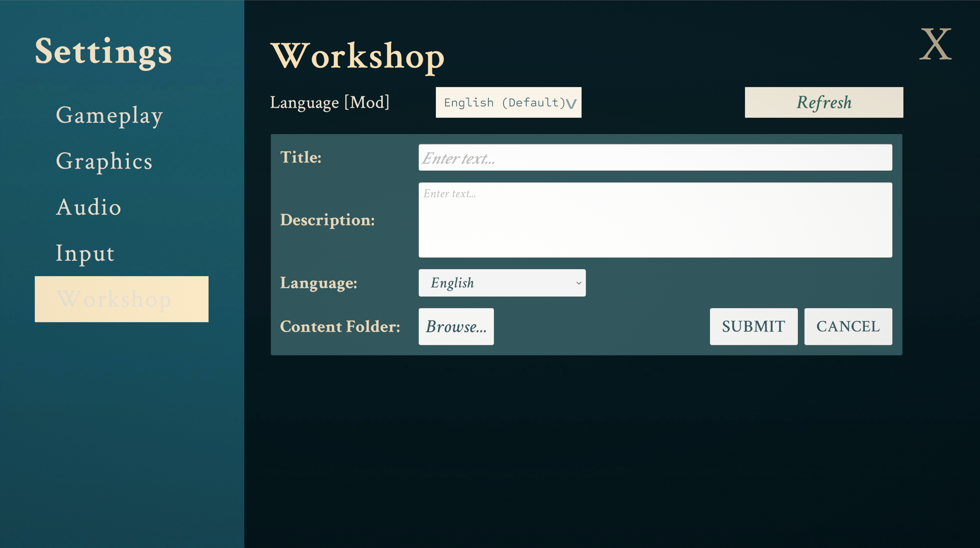Click the V arrow on English (Default)

571,103
